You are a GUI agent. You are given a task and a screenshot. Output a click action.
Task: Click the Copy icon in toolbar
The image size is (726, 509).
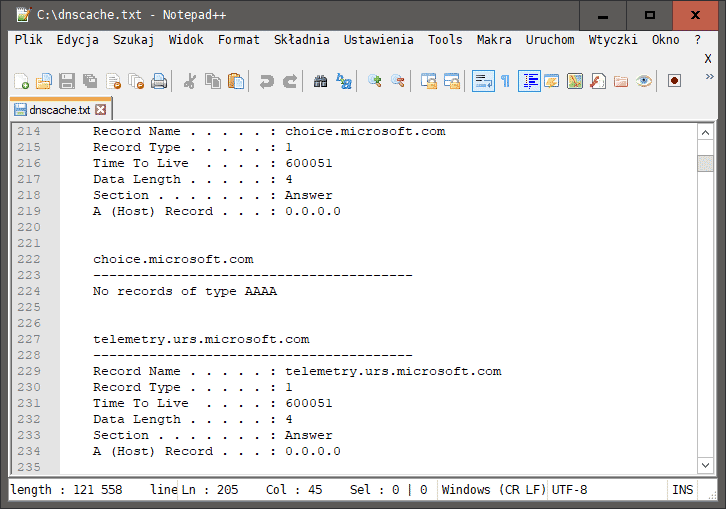213,81
